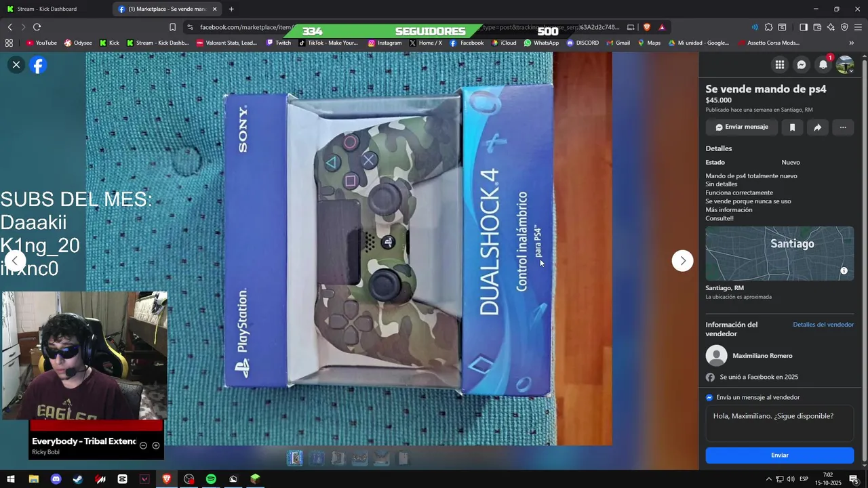Image resolution: width=868 pixels, height=488 pixels.
Task: Open the Messenger chats icon
Action: (802, 65)
